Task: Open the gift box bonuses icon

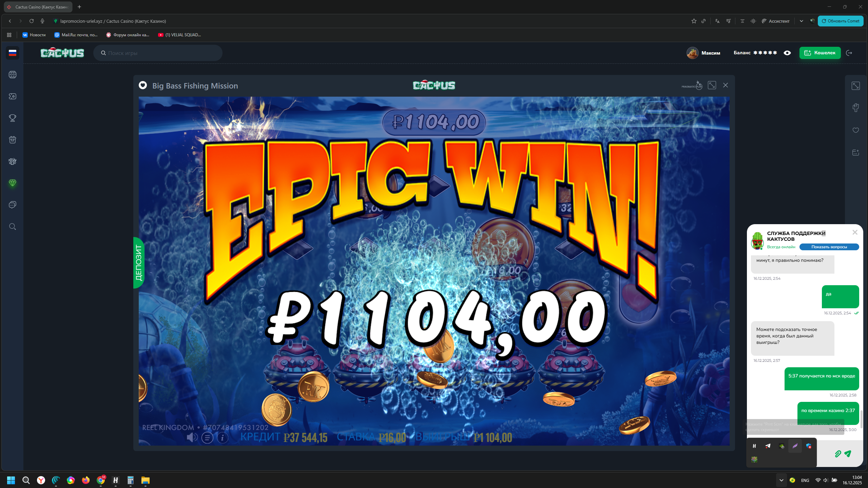Action: pos(13,140)
